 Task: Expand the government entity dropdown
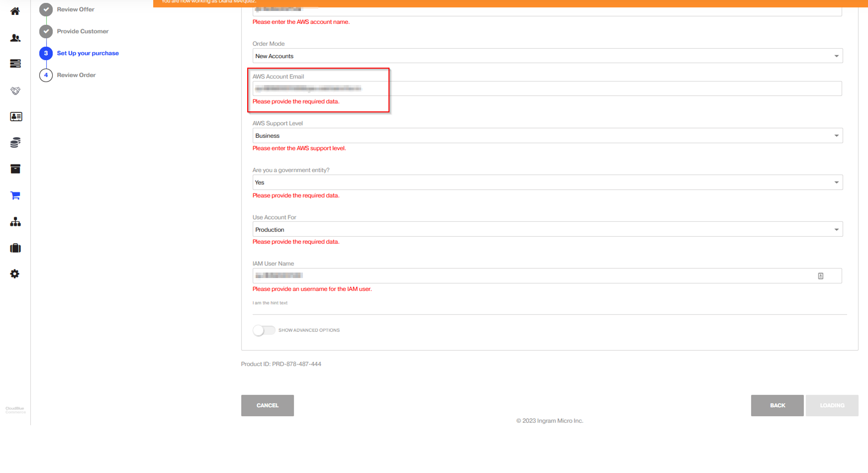pos(547,183)
